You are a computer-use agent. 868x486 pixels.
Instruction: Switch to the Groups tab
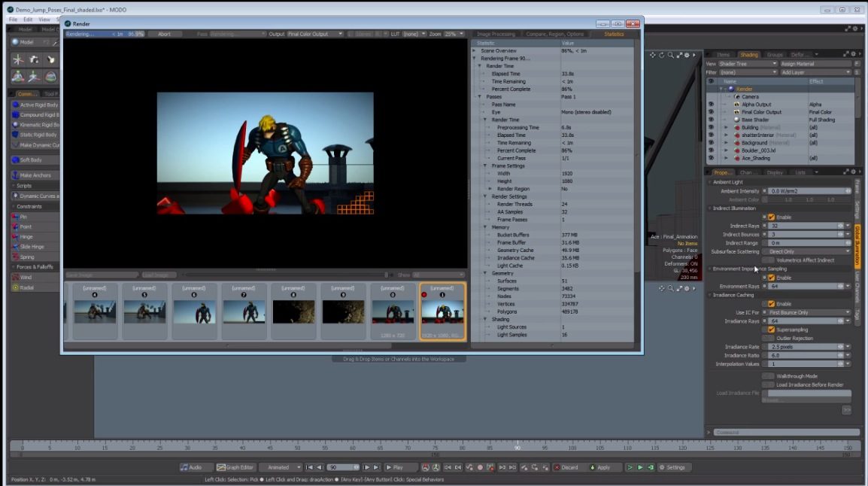[x=775, y=55]
